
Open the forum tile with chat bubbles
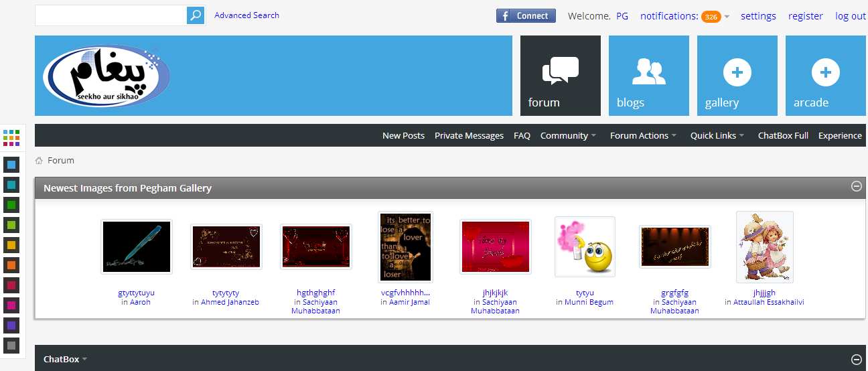(x=560, y=76)
